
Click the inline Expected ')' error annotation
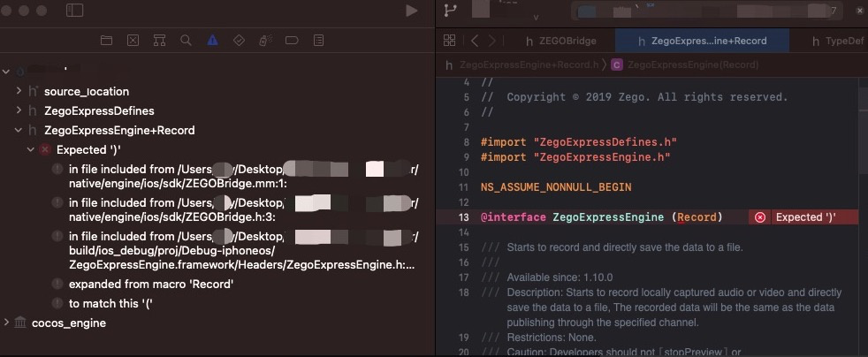coord(803,217)
